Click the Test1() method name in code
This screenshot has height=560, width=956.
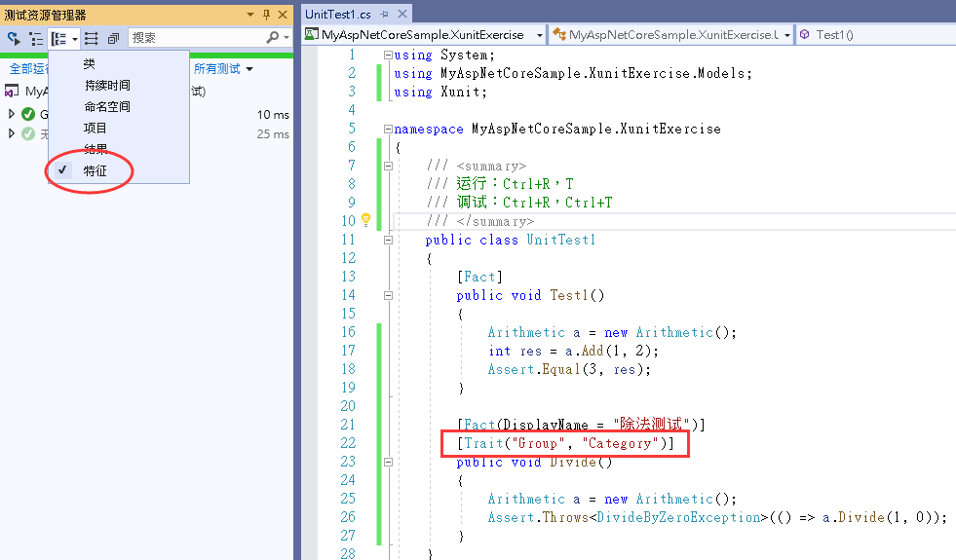click(577, 295)
